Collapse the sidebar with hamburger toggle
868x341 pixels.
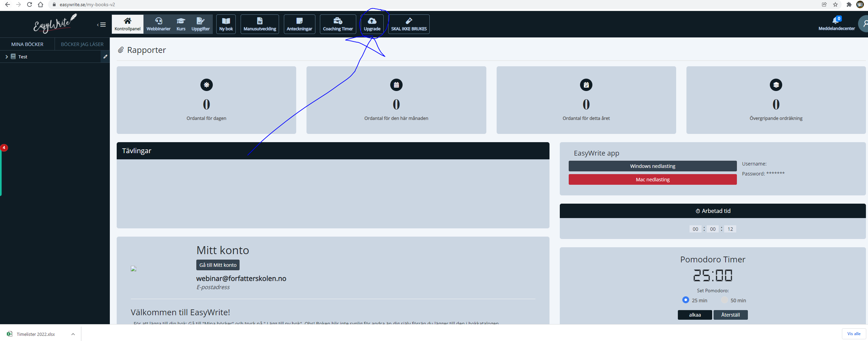pos(102,25)
